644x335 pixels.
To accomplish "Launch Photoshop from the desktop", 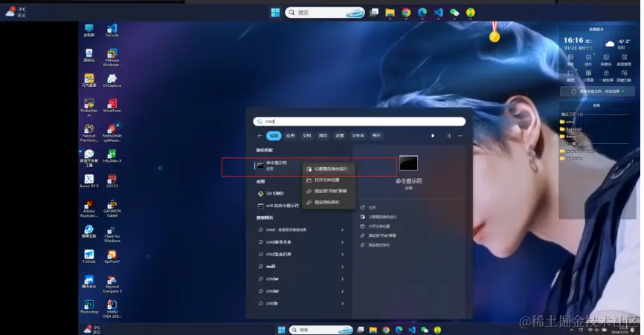I will pyautogui.click(x=88, y=307).
